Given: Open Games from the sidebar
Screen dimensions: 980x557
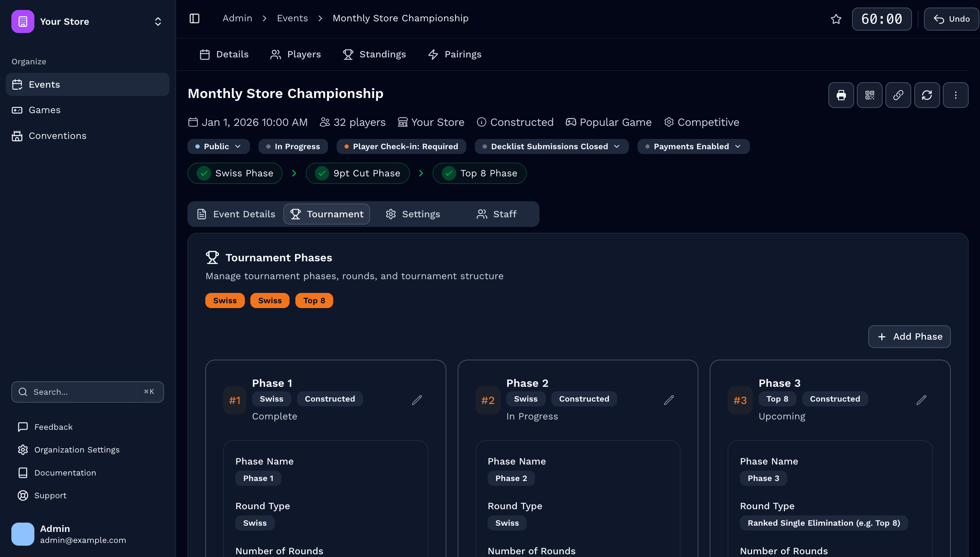Looking at the screenshot, I should click(44, 110).
